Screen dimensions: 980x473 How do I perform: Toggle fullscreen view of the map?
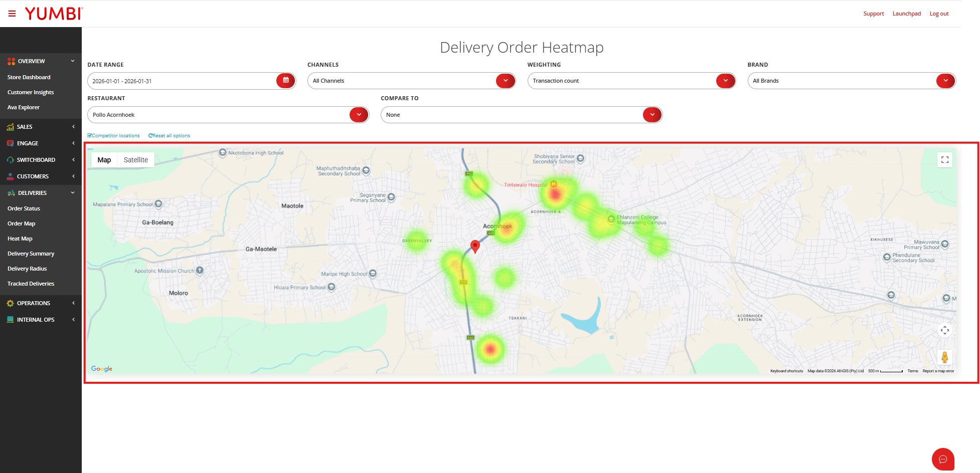tap(944, 160)
